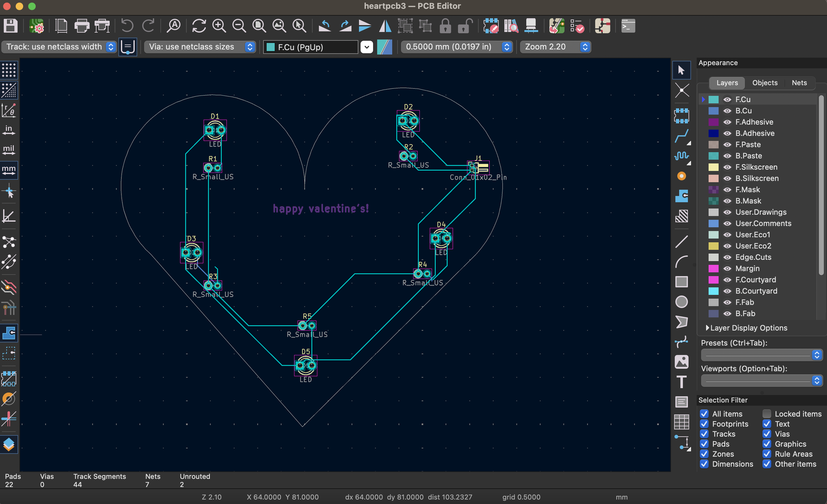Open the Presets combo box
Screen dimensions: 827x504
(761, 355)
